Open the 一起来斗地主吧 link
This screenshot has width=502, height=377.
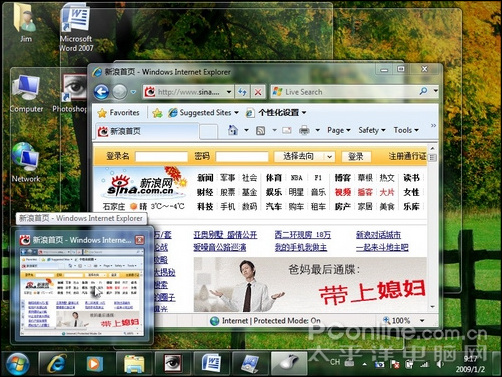pos(382,247)
